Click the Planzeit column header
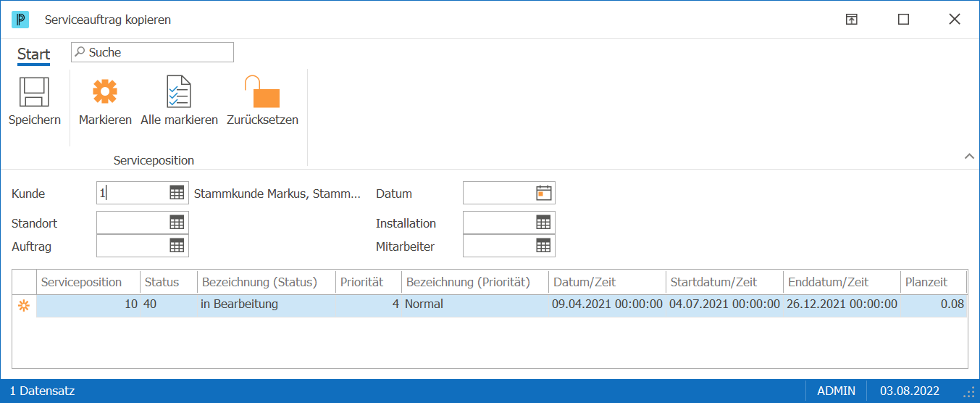Viewport: 980px width, 403px height. (x=934, y=282)
